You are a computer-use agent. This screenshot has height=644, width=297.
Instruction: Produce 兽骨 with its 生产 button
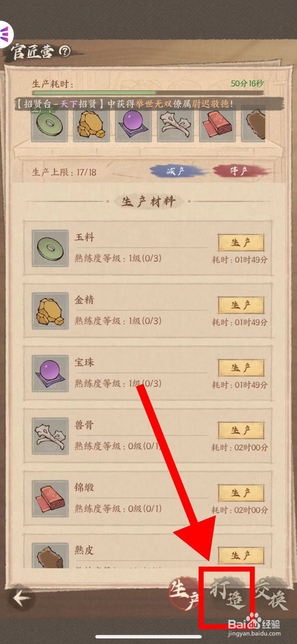tap(241, 430)
